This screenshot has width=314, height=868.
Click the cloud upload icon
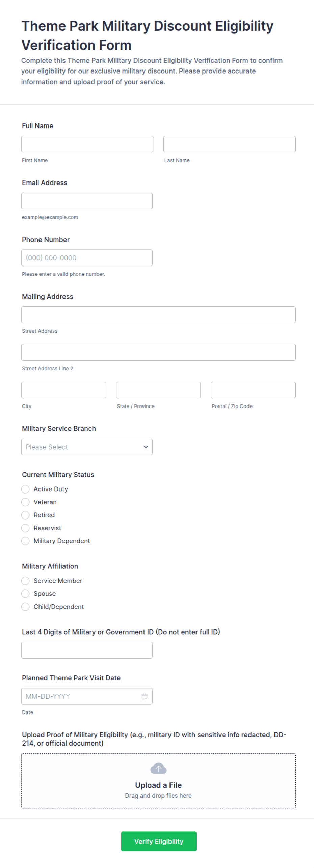click(158, 768)
